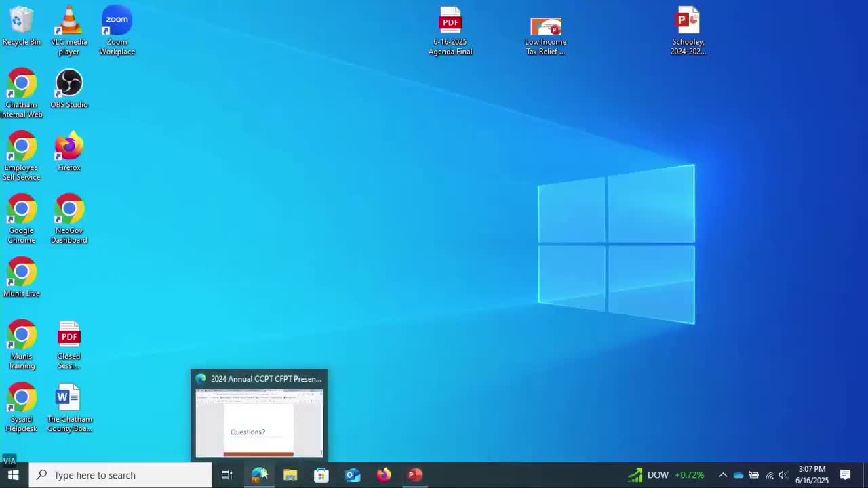The width and height of the screenshot is (868, 488).
Task: Select the Schooley PowerPoint file on desktop
Action: pos(688,30)
